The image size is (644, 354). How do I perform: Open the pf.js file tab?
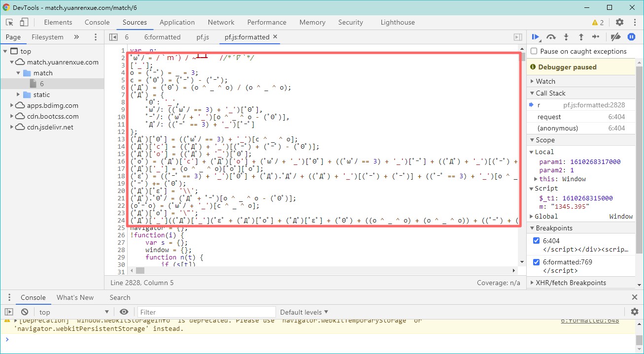tap(203, 37)
